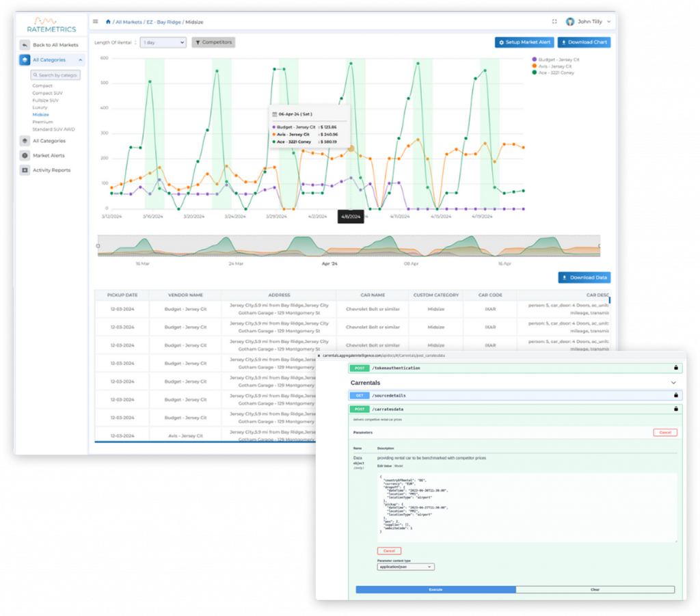Click inside the JSON request body textarea
This screenshot has height=616, width=700.
pos(527,508)
